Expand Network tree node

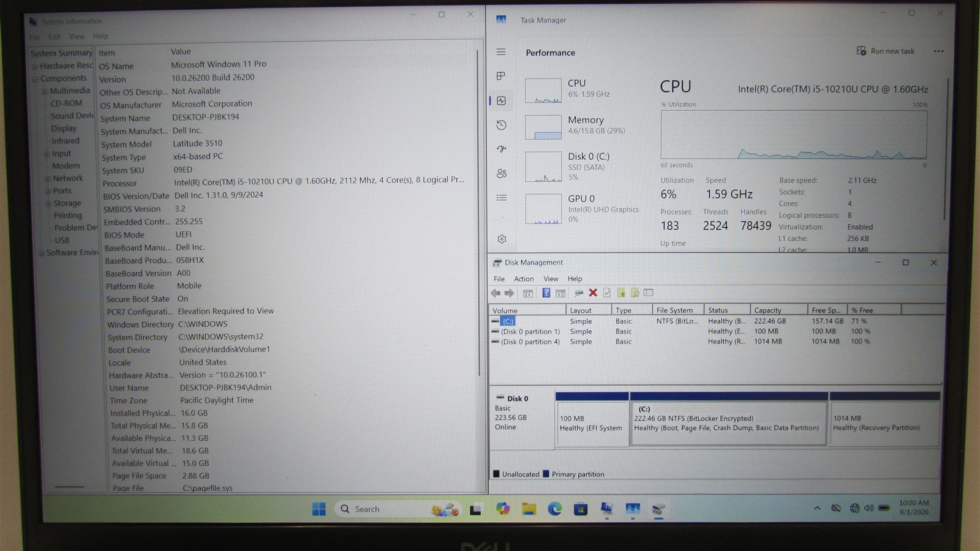coord(47,179)
